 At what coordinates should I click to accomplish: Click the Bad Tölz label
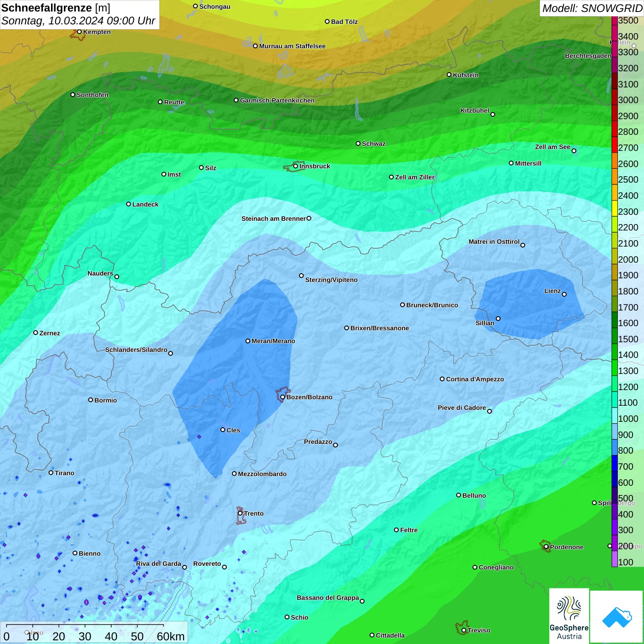tap(345, 22)
